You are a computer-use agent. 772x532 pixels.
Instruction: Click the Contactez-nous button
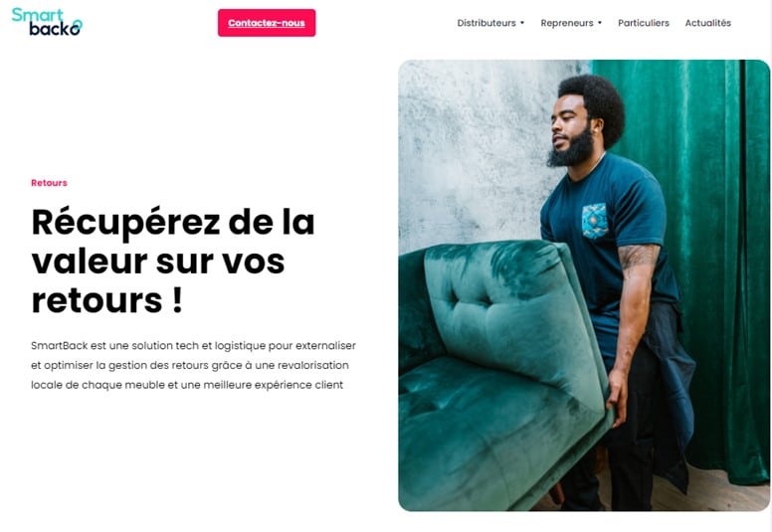click(267, 23)
